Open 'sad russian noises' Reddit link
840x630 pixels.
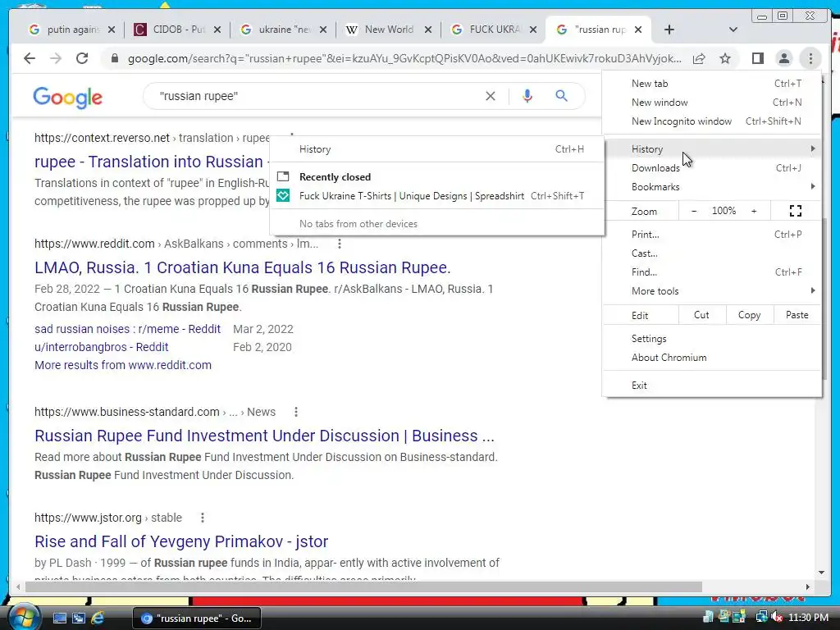(x=127, y=329)
